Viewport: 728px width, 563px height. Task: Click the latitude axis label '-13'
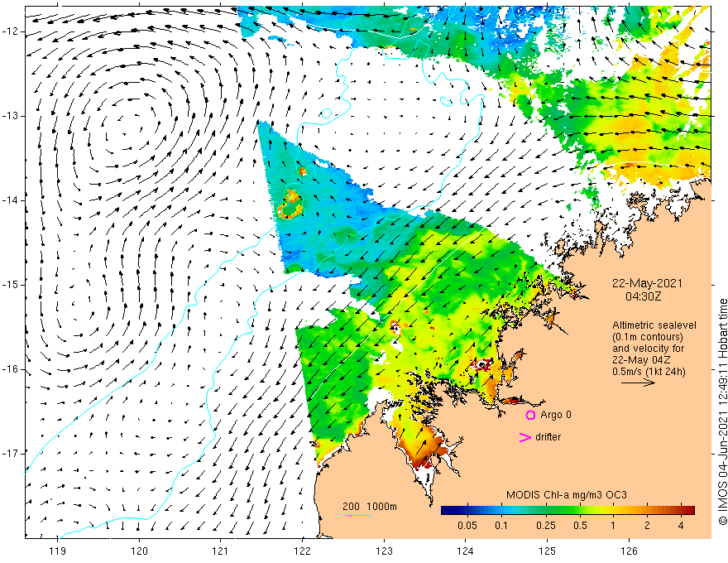tap(11, 116)
